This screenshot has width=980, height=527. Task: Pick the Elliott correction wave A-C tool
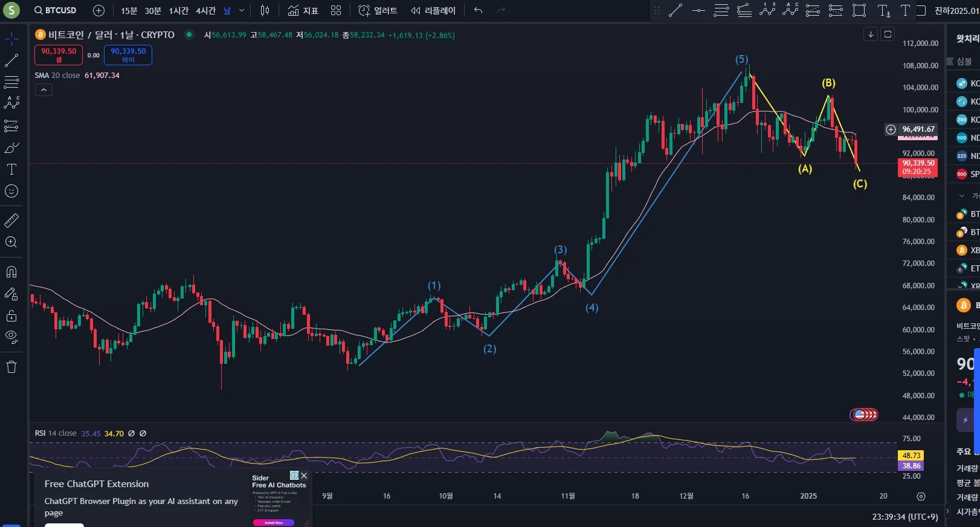tap(790, 10)
